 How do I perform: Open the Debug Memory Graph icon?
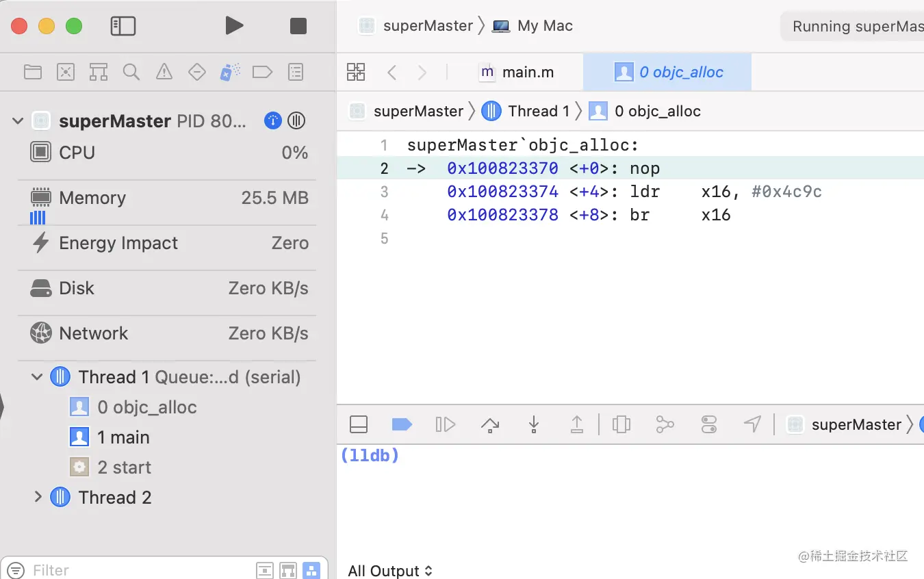pyautogui.click(x=665, y=424)
